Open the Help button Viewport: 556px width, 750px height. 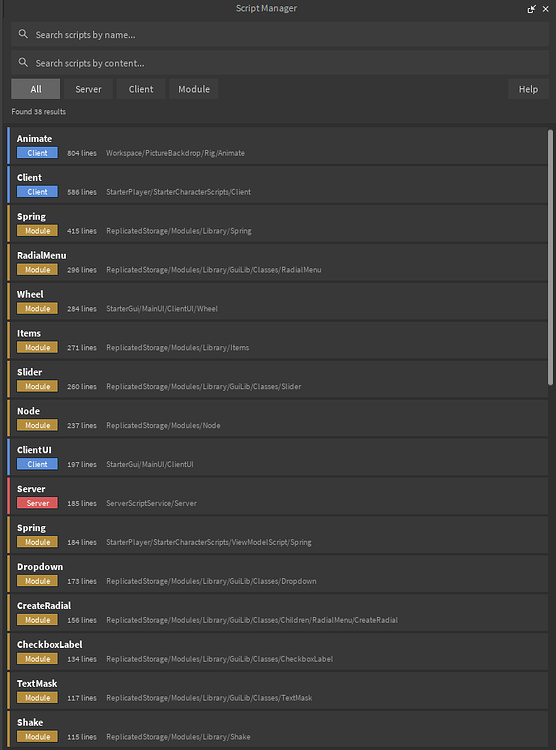pos(528,89)
